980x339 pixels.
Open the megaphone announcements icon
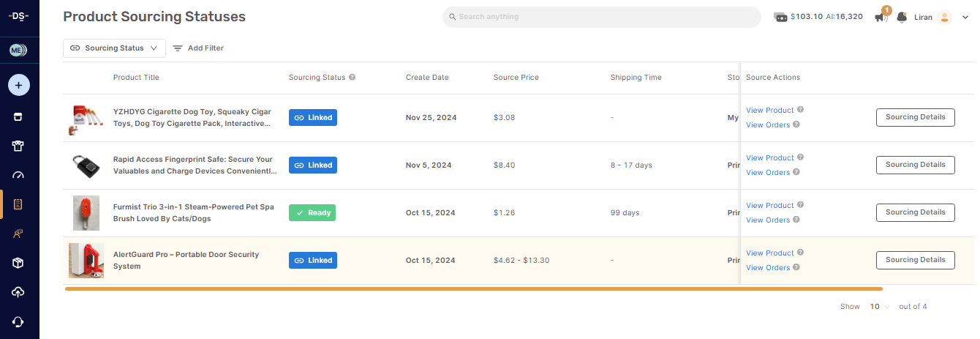pyautogui.click(x=881, y=18)
